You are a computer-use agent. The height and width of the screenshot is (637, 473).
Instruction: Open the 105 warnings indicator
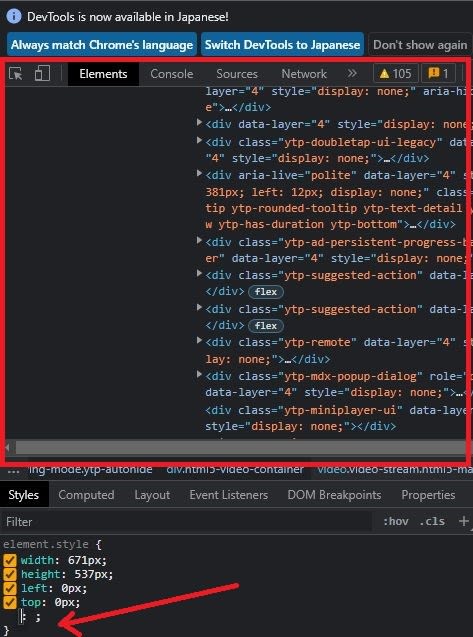point(395,74)
